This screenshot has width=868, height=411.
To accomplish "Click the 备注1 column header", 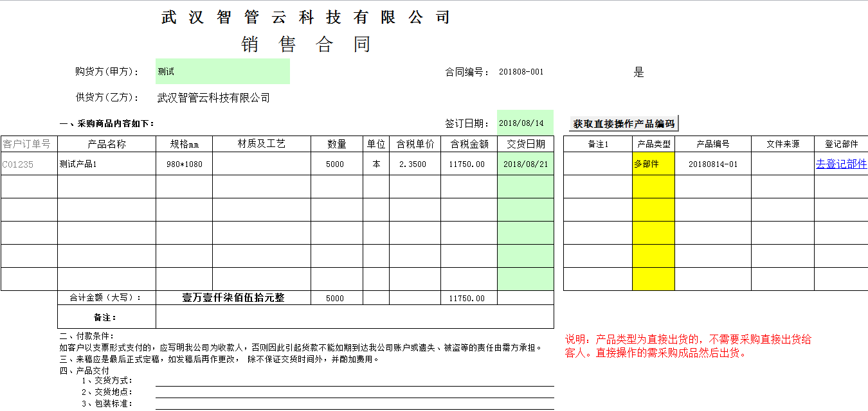I will pyautogui.click(x=598, y=144).
